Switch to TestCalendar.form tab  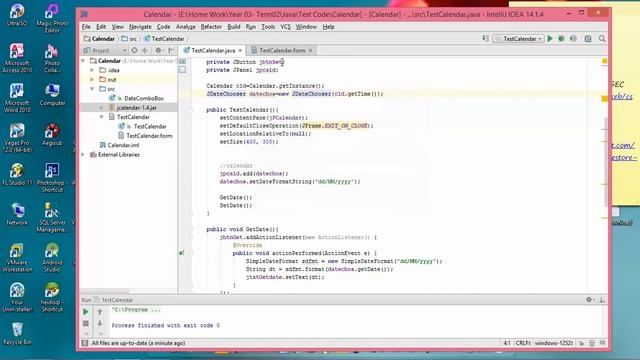click(282, 50)
